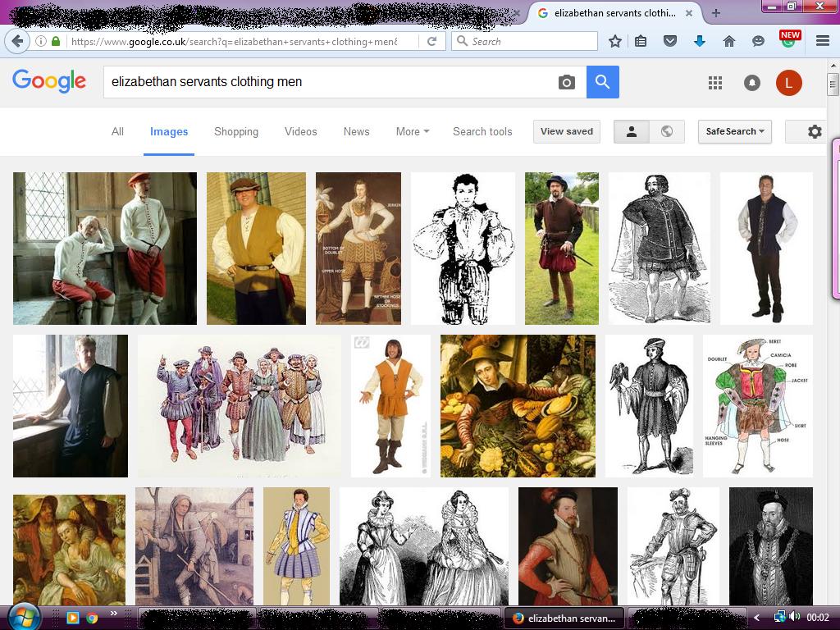This screenshot has height=630, width=840.
Task: Open the site information icon in address bar
Action: [41, 41]
